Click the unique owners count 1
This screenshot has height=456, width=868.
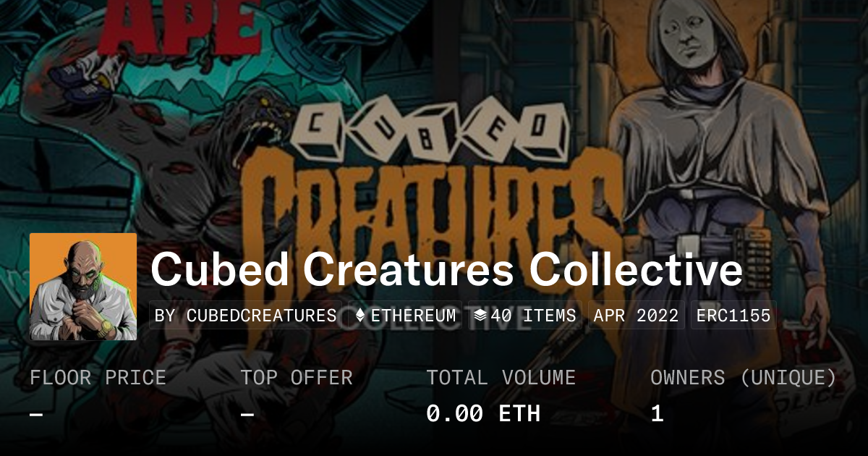[657, 413]
